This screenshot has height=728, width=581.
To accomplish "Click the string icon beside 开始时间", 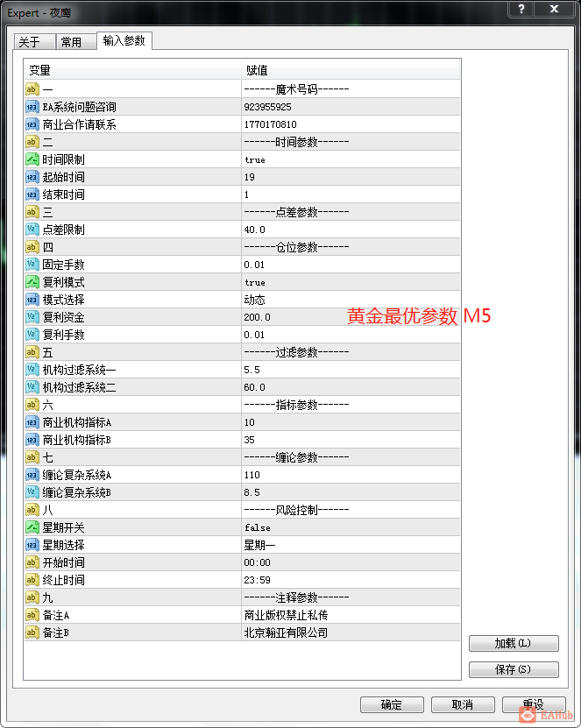I will [32, 562].
